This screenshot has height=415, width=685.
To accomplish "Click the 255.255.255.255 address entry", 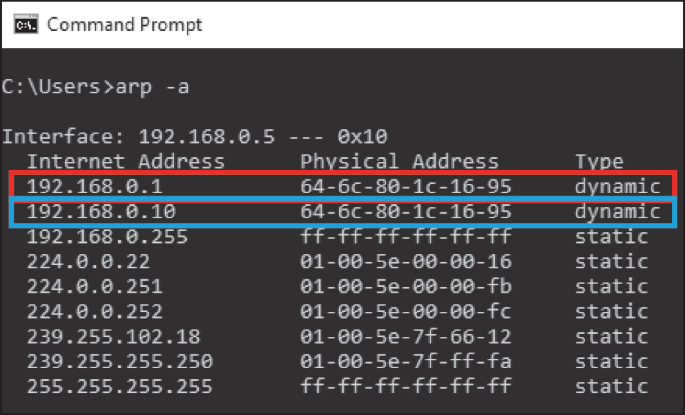I will pyautogui.click(x=120, y=386).
